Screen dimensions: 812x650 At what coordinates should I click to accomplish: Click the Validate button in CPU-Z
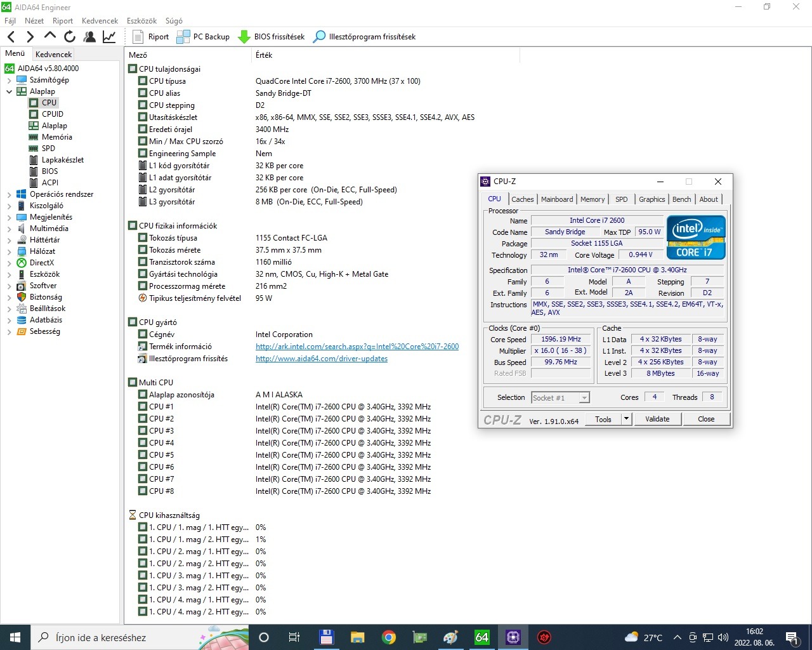tap(657, 419)
